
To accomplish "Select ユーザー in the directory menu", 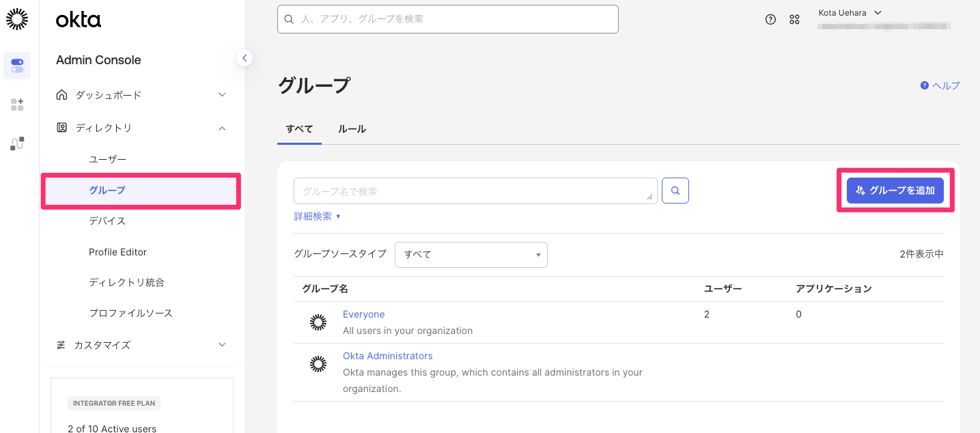I will pyautogui.click(x=108, y=159).
